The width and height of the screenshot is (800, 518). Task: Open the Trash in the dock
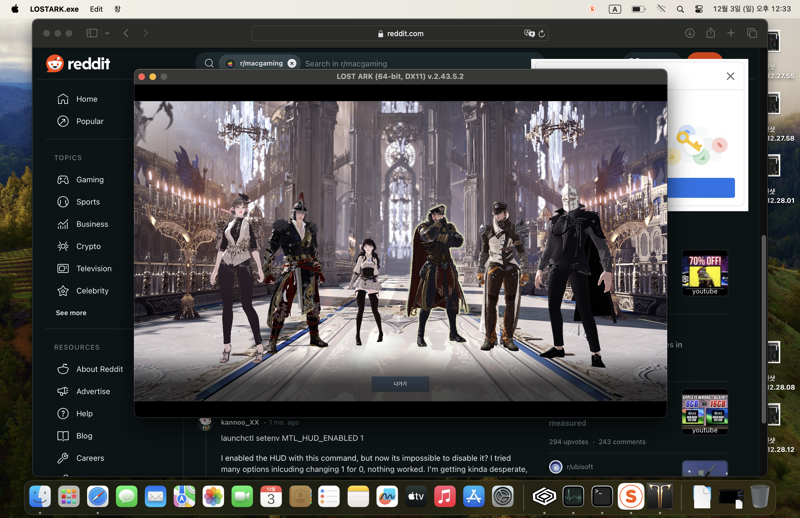click(760, 496)
